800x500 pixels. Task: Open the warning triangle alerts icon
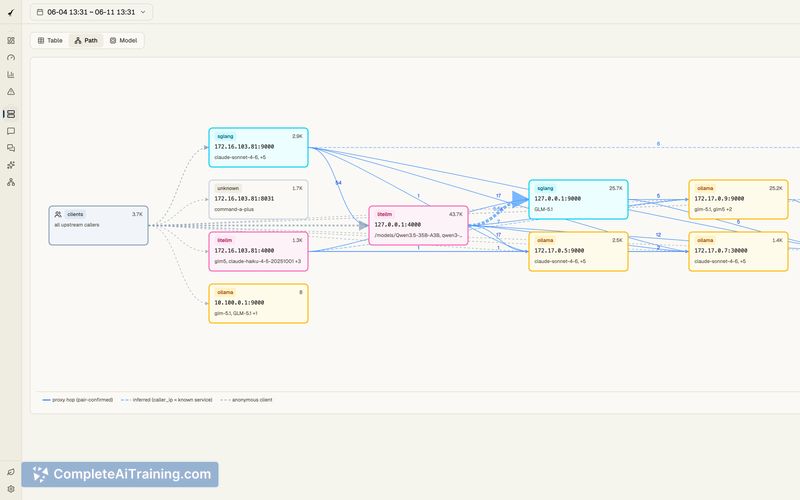[11, 92]
